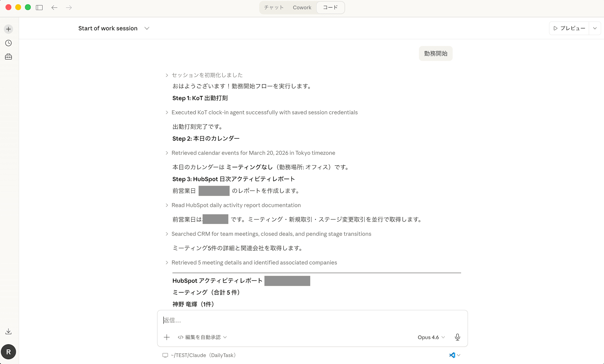Toggle the sidebar with the panel icon
Image resolution: width=604 pixels, height=364 pixels.
click(39, 7)
